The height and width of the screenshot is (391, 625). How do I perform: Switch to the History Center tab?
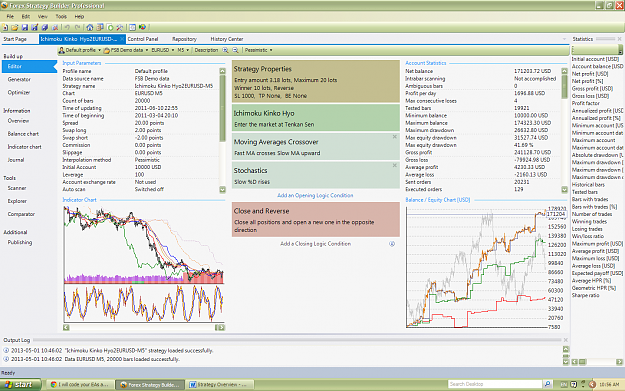coord(227,39)
